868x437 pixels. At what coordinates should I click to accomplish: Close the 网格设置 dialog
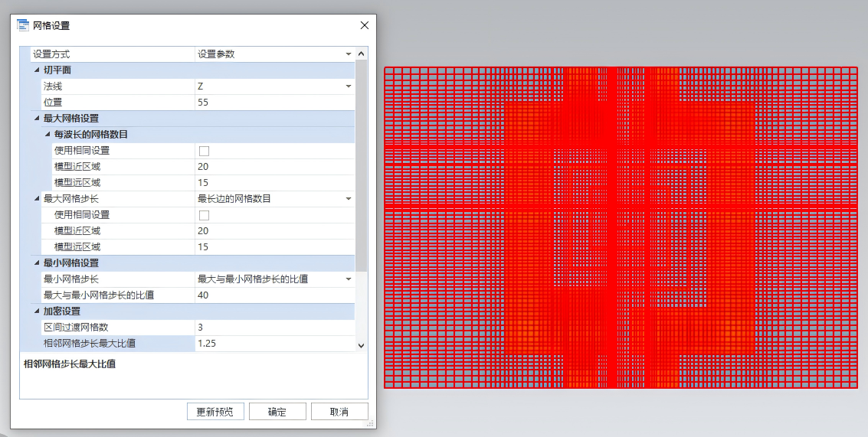point(364,25)
